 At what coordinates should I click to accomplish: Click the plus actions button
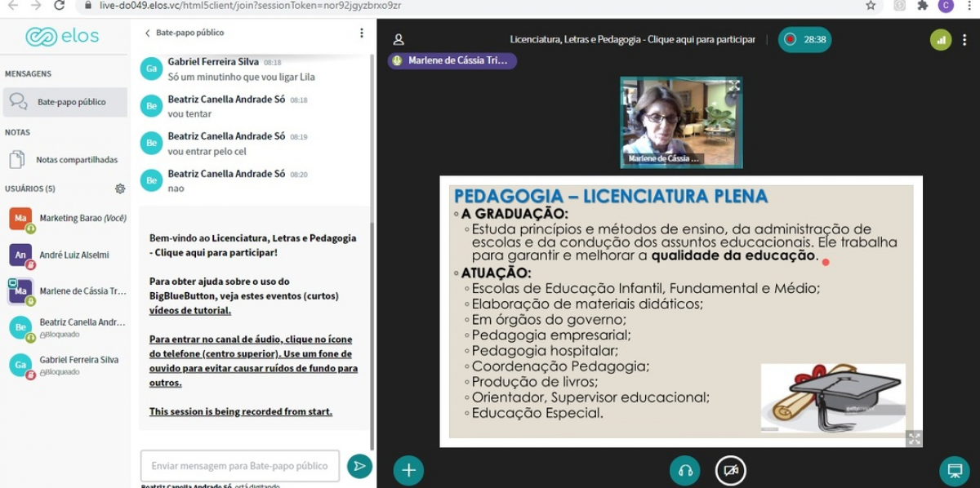[408, 470]
